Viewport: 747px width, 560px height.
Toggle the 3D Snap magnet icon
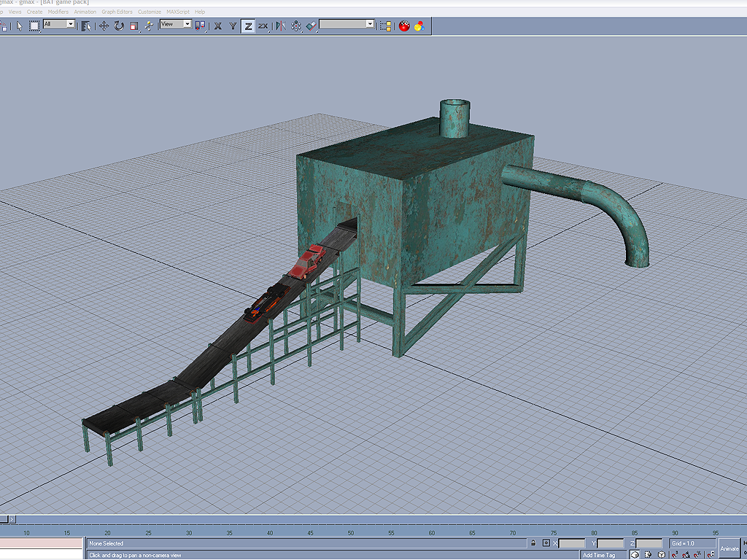tap(675, 555)
